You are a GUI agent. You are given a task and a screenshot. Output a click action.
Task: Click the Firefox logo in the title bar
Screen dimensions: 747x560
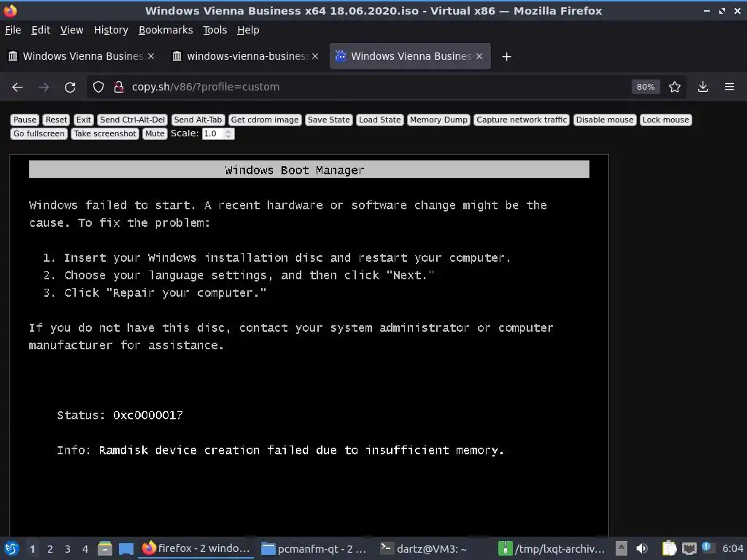pos(10,10)
